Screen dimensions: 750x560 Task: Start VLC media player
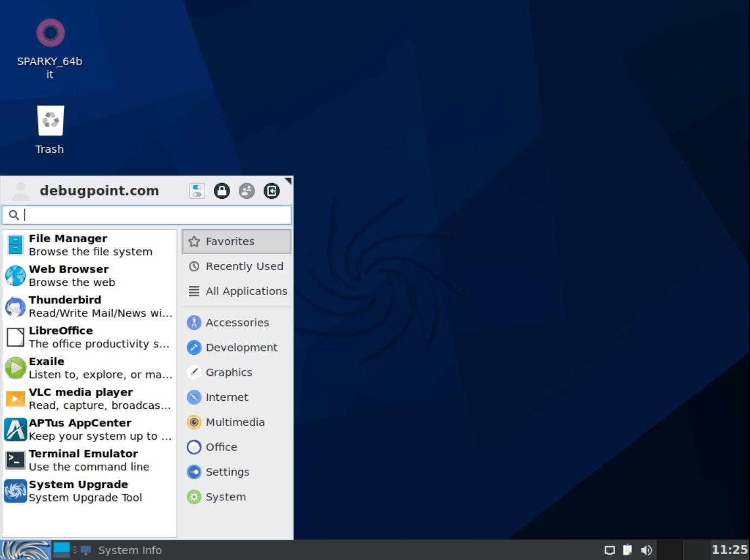point(81,398)
